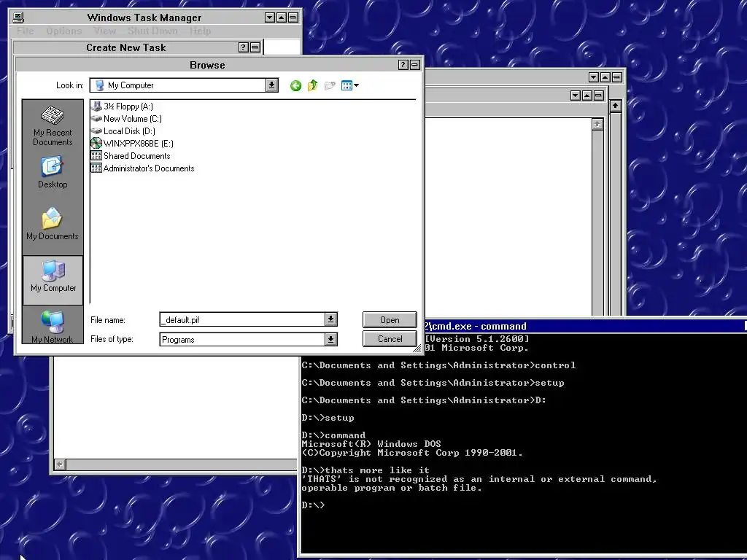
Task: Select the Administrator's Documents folder icon
Action: coord(96,168)
